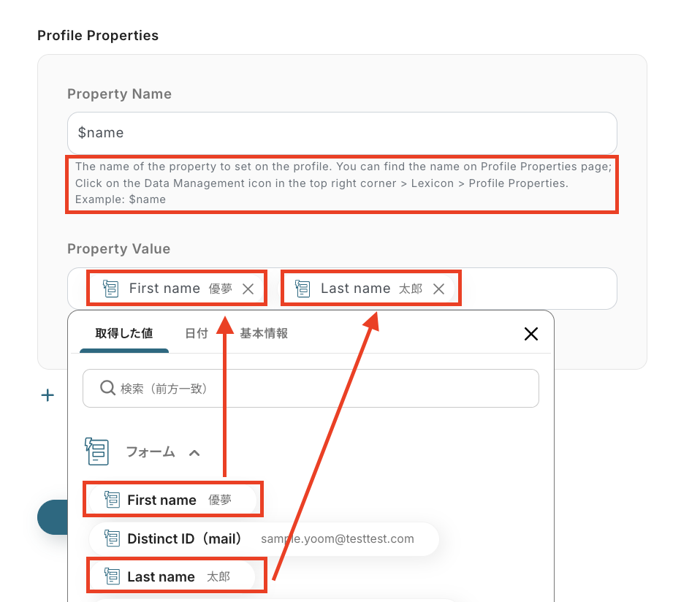Select the 取得した値 tab
Viewport: 700px width, 602px height.
point(124,333)
